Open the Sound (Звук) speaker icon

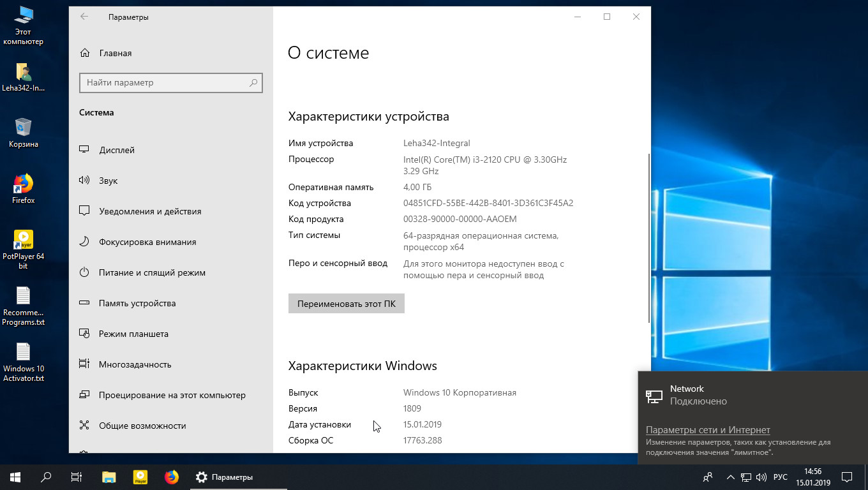(x=84, y=181)
